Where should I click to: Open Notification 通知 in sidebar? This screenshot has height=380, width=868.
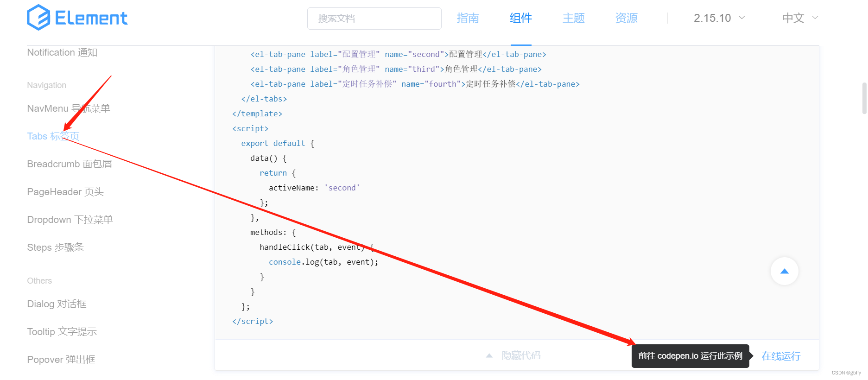(62, 52)
